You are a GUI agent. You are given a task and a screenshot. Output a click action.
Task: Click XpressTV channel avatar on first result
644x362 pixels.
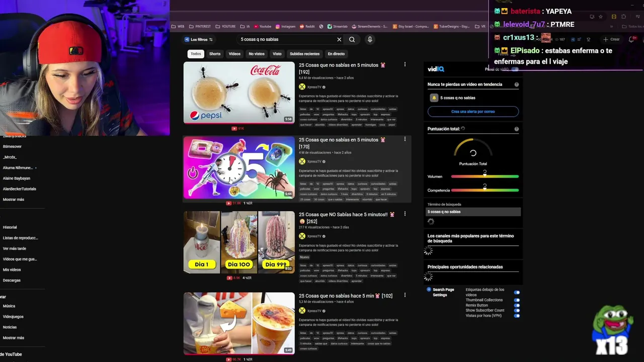(x=302, y=87)
